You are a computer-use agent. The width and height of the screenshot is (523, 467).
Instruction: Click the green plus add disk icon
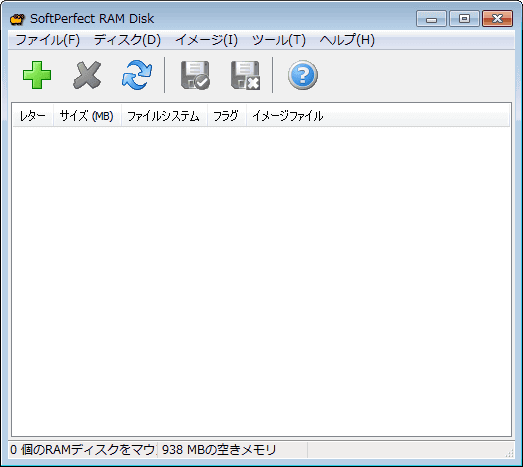point(37,75)
